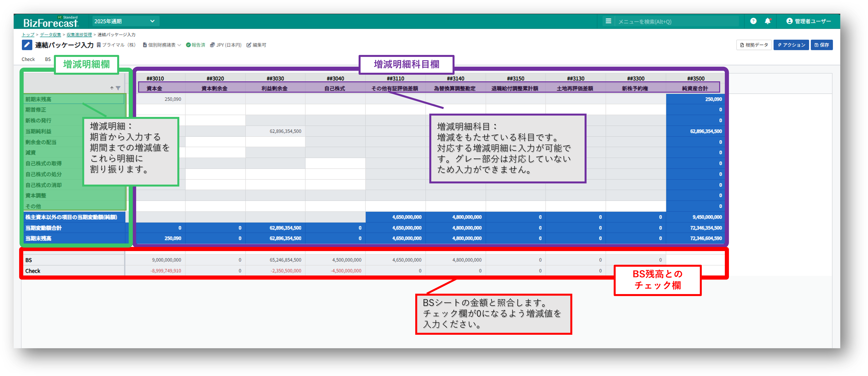This screenshot has width=868, height=376.
Task: Click the 保存 save button
Action: coord(822,45)
